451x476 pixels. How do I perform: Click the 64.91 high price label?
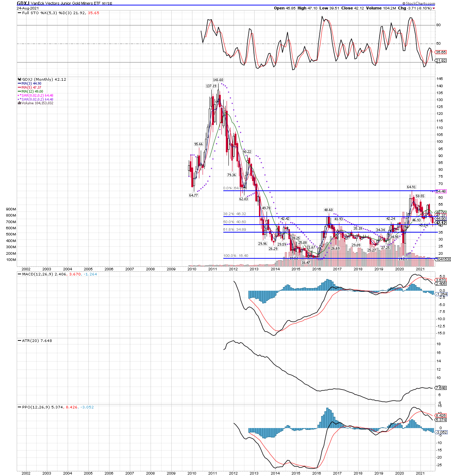click(411, 187)
